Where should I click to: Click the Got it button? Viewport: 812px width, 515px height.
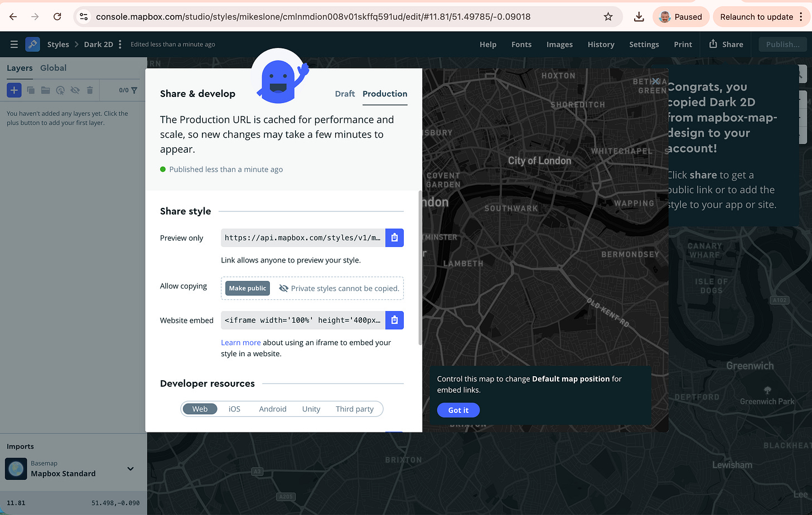tap(458, 410)
